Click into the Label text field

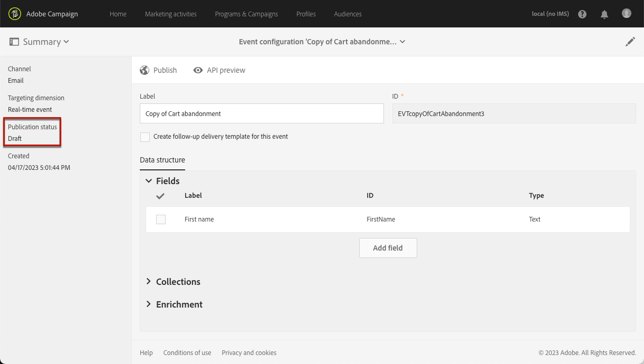click(x=262, y=114)
